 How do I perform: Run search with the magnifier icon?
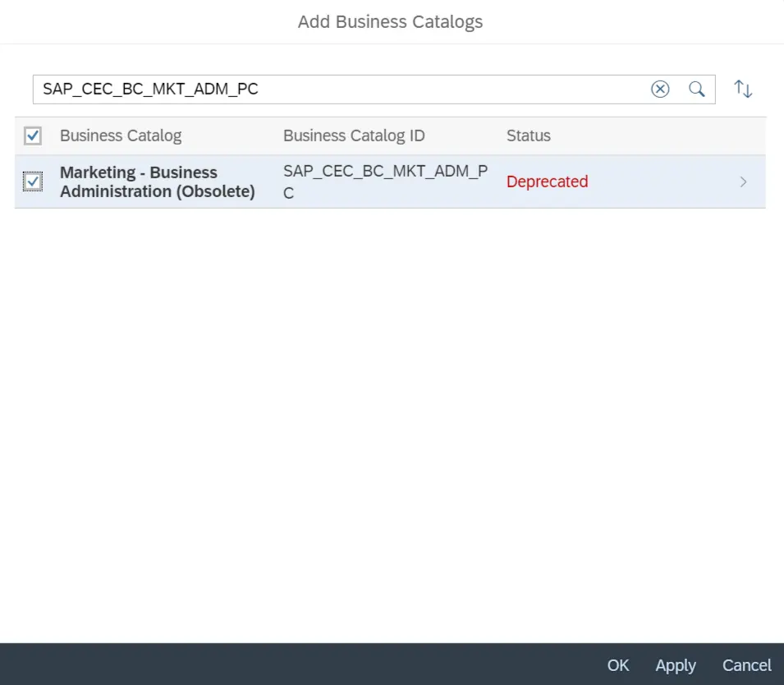[x=696, y=89]
